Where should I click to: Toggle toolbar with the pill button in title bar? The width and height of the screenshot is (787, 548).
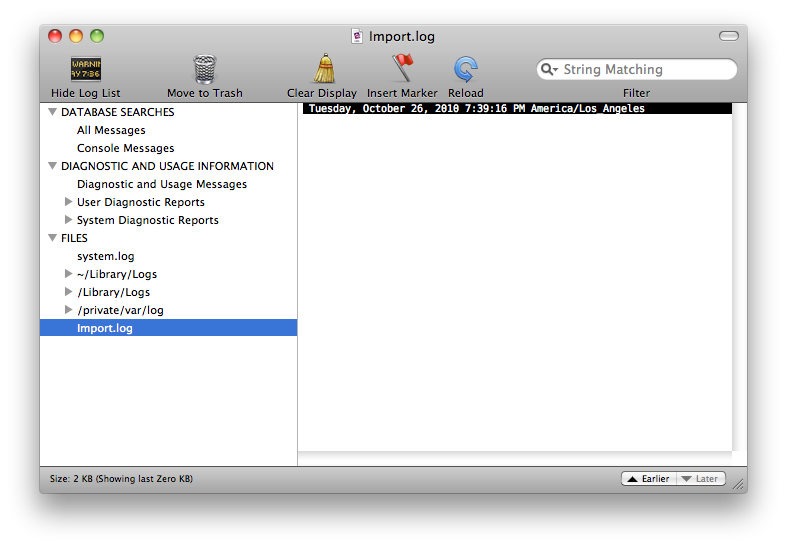(728, 37)
